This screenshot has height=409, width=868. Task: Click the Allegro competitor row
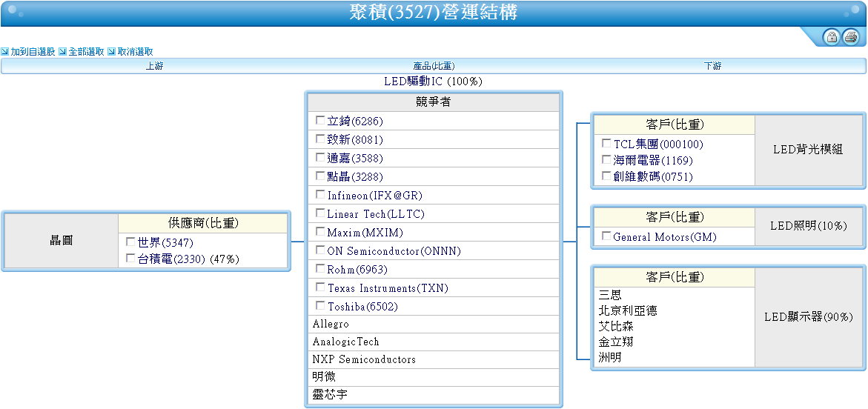(434, 325)
